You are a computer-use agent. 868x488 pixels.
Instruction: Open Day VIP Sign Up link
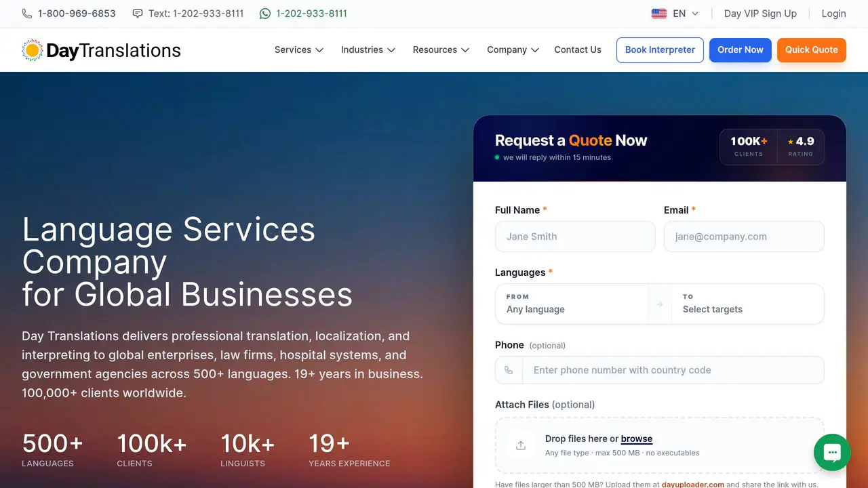[x=760, y=14]
